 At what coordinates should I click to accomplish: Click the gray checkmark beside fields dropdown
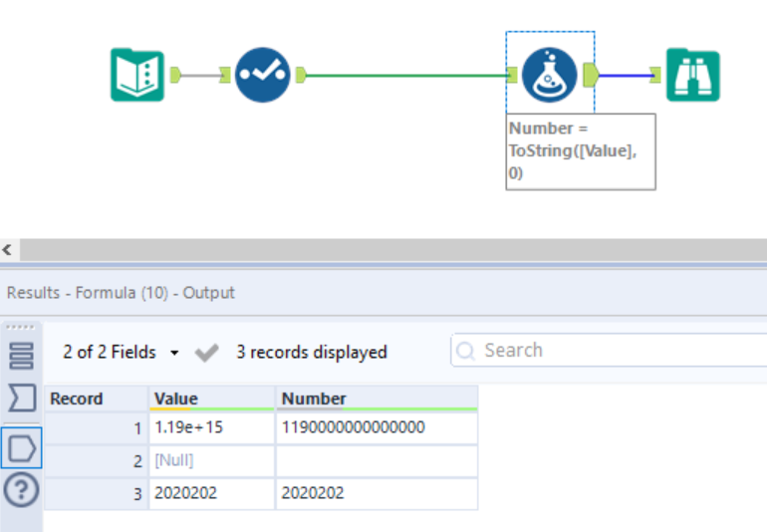point(207,353)
